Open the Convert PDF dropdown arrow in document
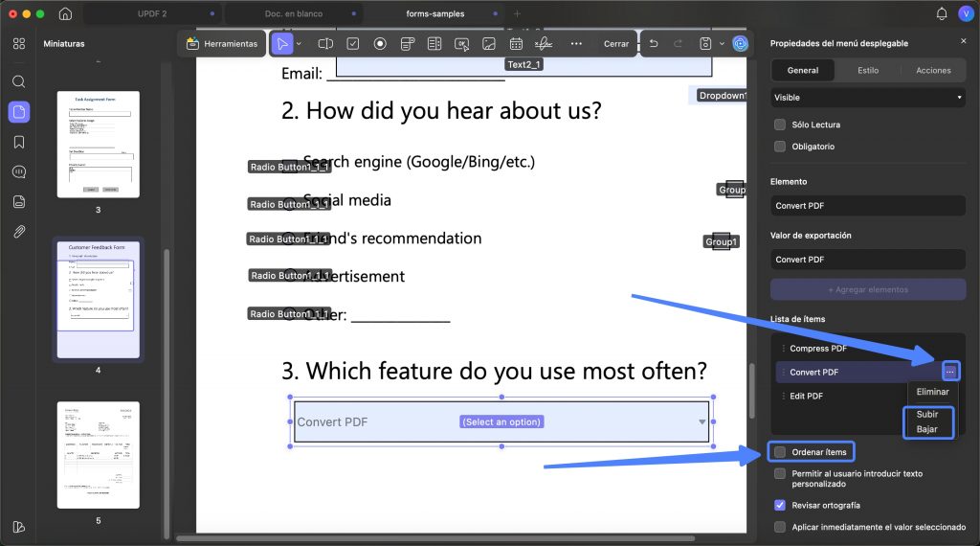The width and height of the screenshot is (980, 546). pos(702,422)
